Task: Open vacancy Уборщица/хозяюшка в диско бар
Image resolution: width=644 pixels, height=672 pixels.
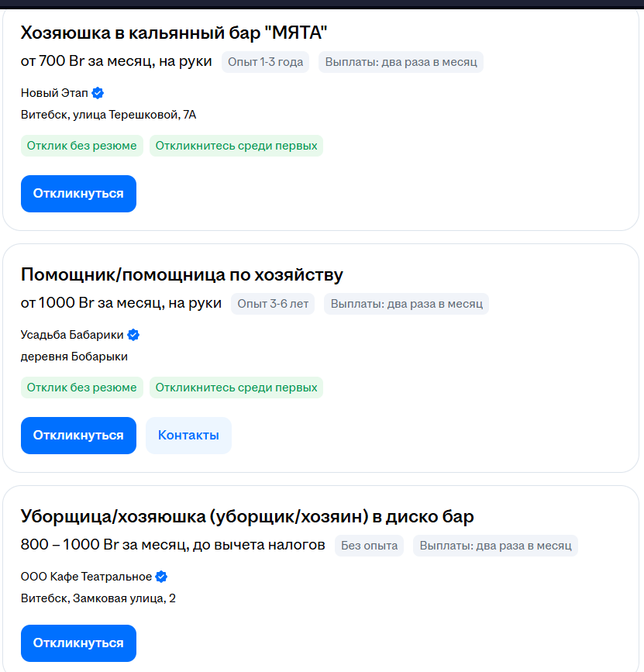Action: tap(247, 516)
